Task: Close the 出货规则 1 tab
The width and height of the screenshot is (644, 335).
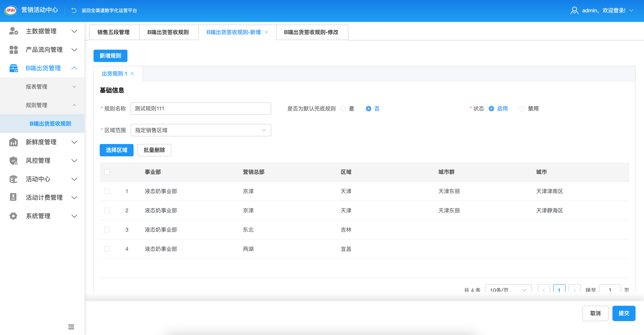Action: [x=132, y=74]
